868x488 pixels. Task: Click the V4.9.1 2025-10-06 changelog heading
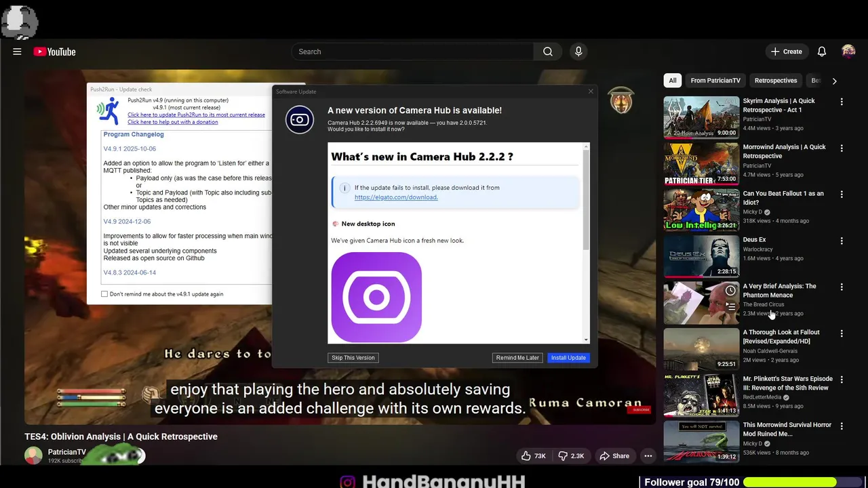pos(130,148)
